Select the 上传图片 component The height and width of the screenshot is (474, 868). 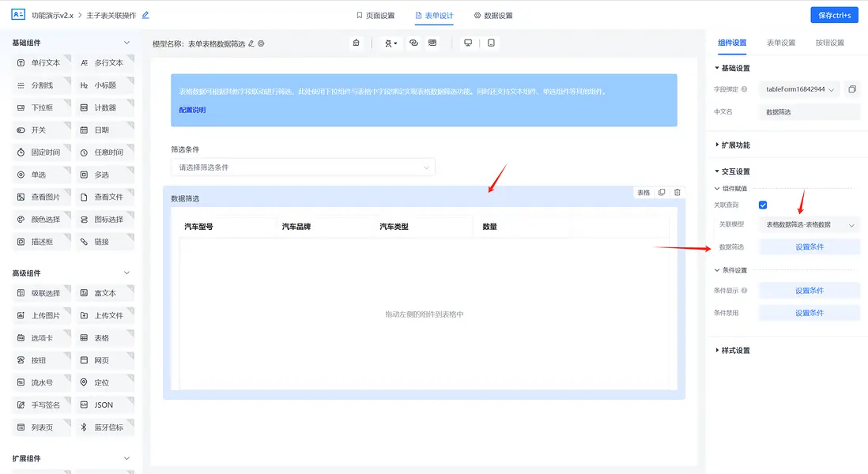pyautogui.click(x=42, y=315)
